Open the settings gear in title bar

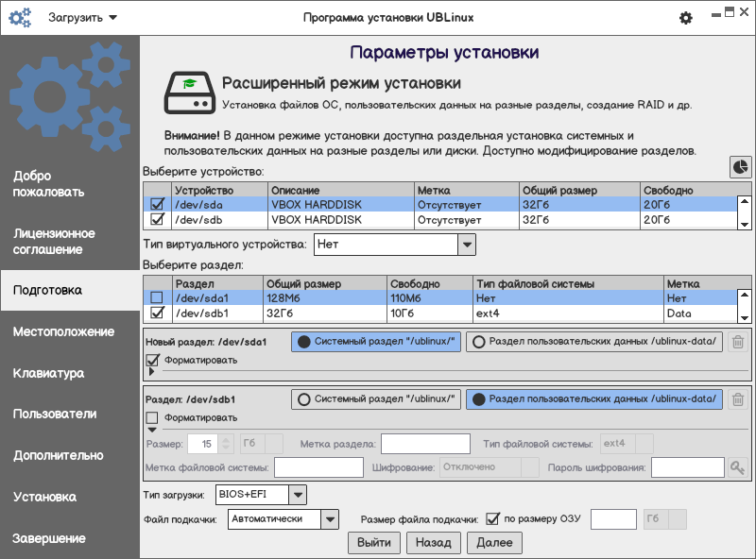686,18
